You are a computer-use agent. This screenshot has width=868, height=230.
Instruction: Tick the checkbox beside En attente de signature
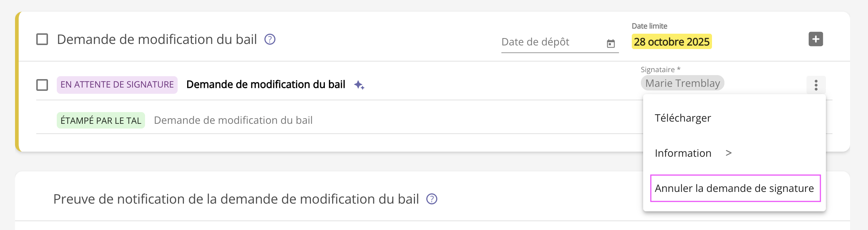click(42, 85)
